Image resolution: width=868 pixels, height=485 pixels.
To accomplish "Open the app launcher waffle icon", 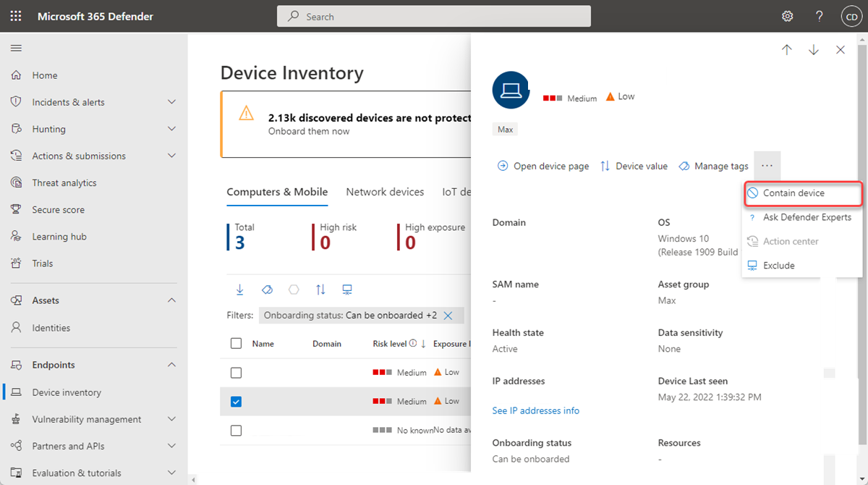I will coord(16,16).
